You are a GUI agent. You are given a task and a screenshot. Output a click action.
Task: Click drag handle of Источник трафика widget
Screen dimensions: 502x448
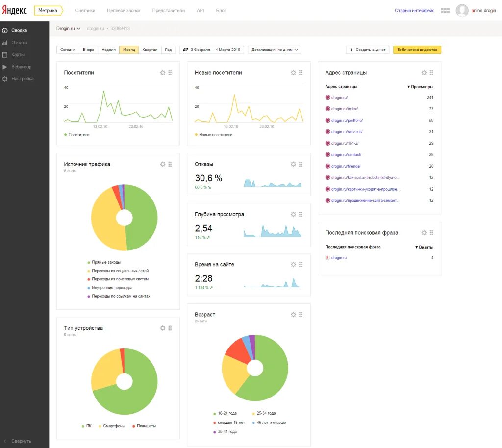(170, 164)
